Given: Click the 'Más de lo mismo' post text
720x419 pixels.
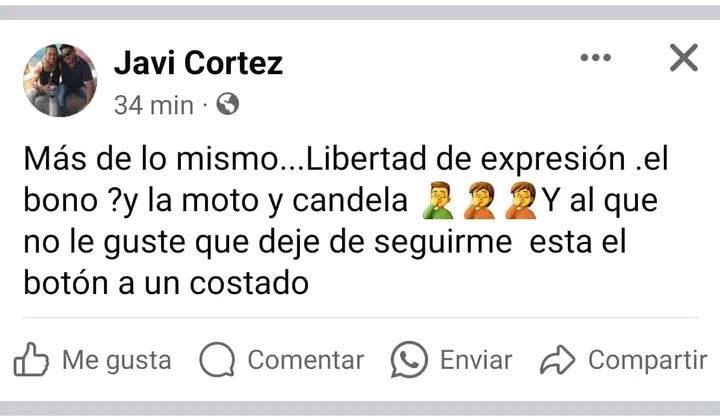Looking at the screenshot, I should [x=150, y=159].
